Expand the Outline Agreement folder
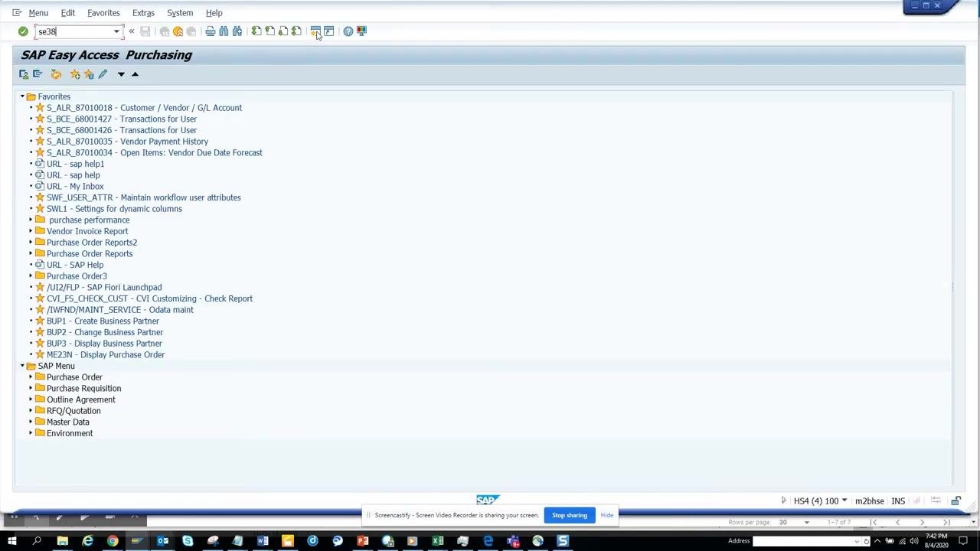The width and height of the screenshot is (980, 551). click(31, 399)
